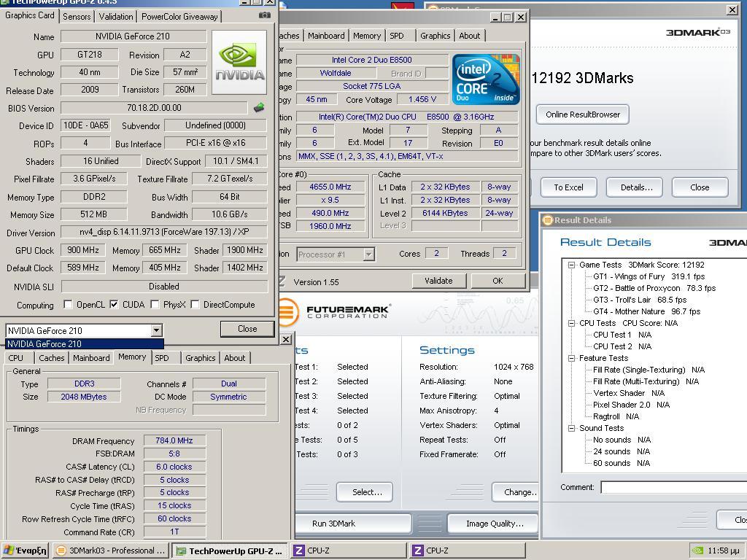Open SPD tab in upper CPU-Z window
Viewport: 747px width, 560px height.
(x=396, y=36)
